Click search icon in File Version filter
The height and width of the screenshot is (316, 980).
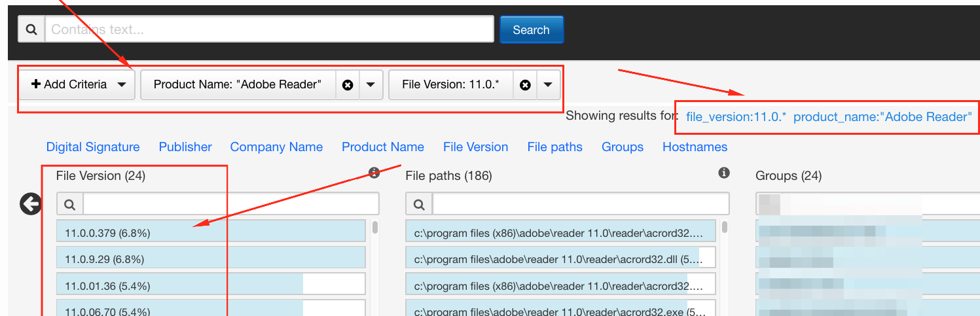(69, 204)
